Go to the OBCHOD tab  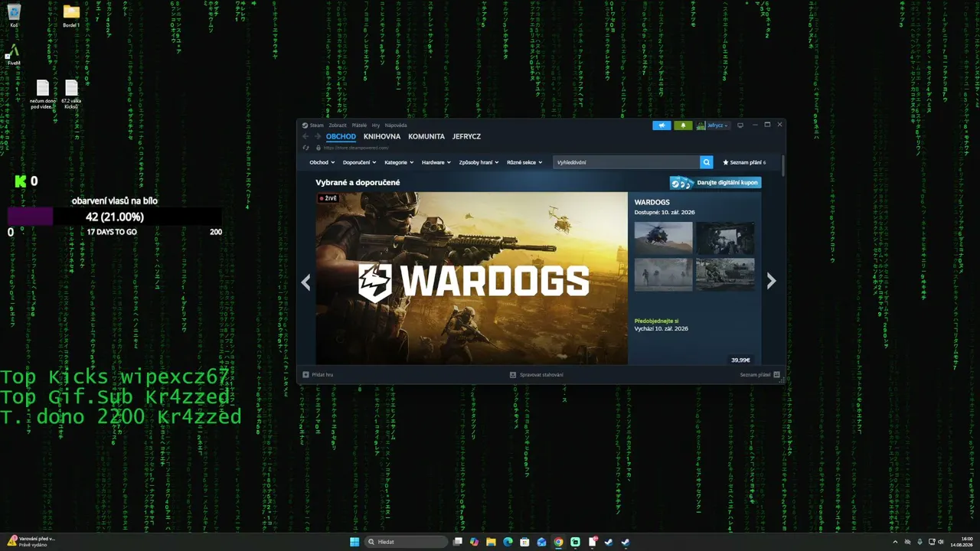[341, 136]
